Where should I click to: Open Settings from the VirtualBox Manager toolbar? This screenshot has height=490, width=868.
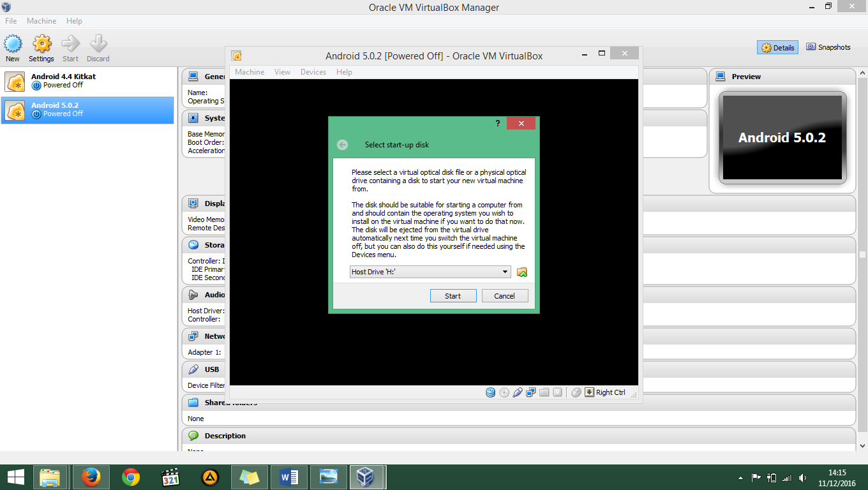click(41, 48)
